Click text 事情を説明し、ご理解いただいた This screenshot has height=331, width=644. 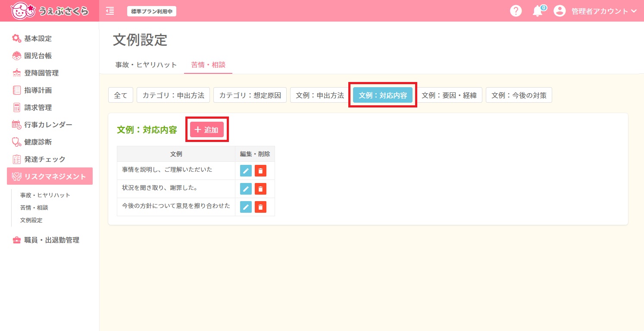click(167, 170)
